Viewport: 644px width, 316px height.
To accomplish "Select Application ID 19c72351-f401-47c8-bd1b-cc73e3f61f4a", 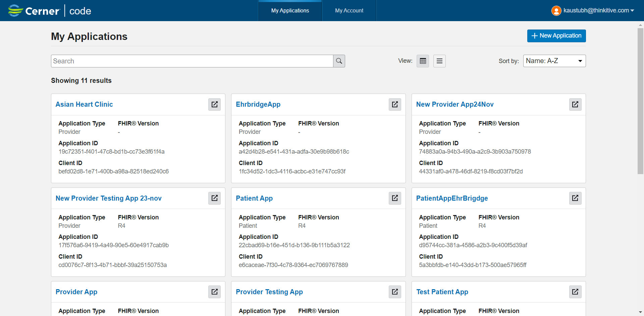I will pyautogui.click(x=111, y=152).
